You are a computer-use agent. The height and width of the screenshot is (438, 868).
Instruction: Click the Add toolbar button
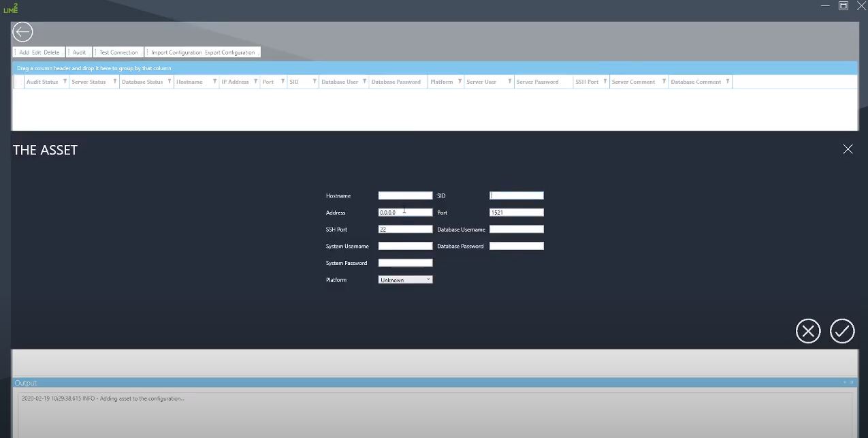(24, 52)
